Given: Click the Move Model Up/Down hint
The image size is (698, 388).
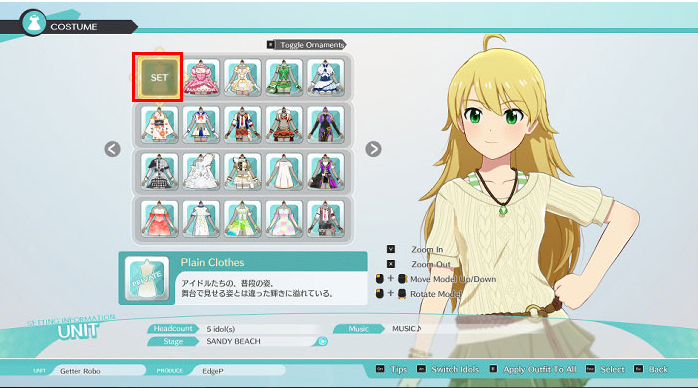Looking at the screenshot, I should 436,279.
